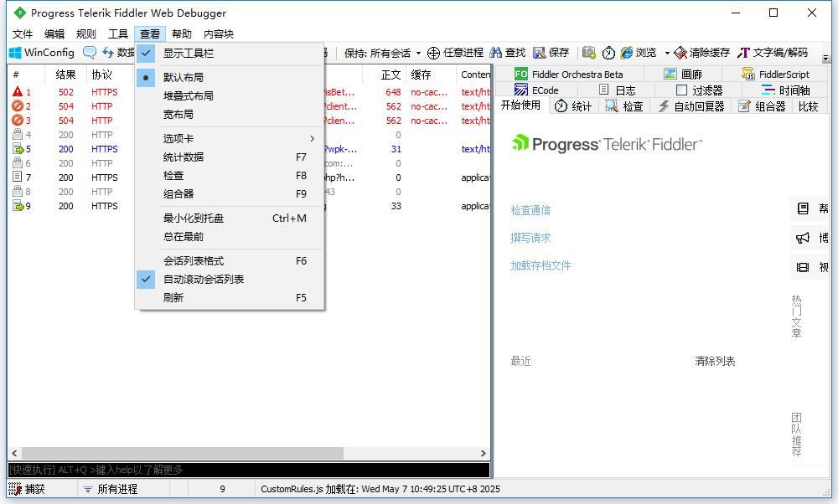Open WinConfig from the toolbar
838x504 pixels.
(x=42, y=52)
